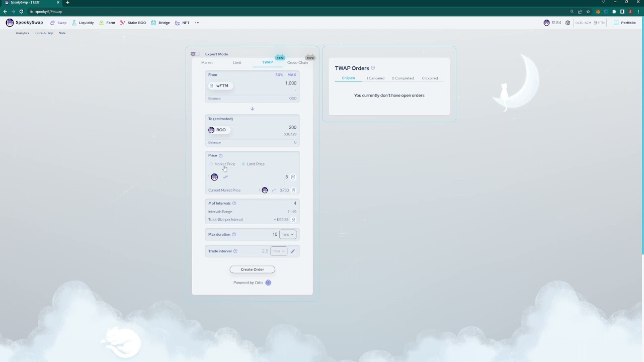Screen dimensions: 644x362
Task: Show the 1 Canceled orders tab
Action: pos(375,78)
